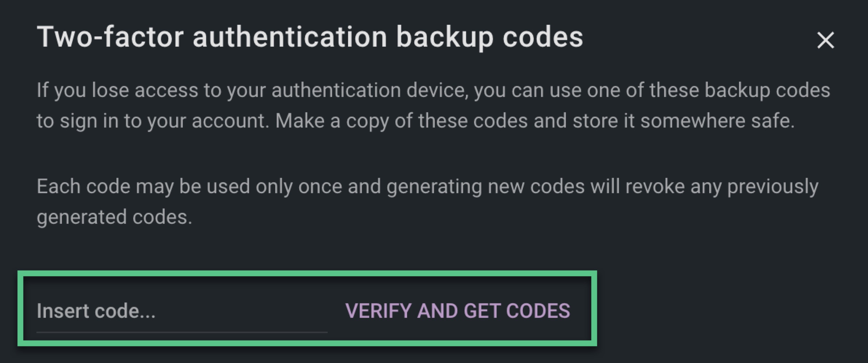Screen dimensions: 868x363
Task: Click the paragraph about codes used only once
Action: (x=427, y=202)
